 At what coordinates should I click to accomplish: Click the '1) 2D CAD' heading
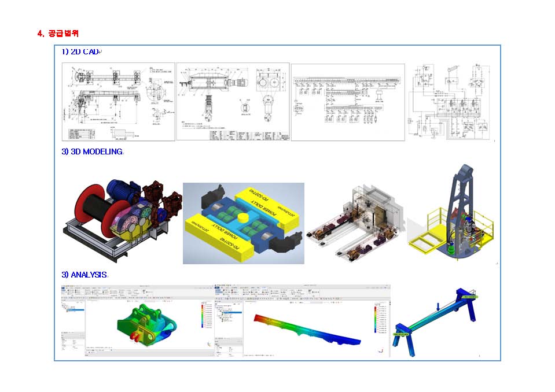[80, 51]
